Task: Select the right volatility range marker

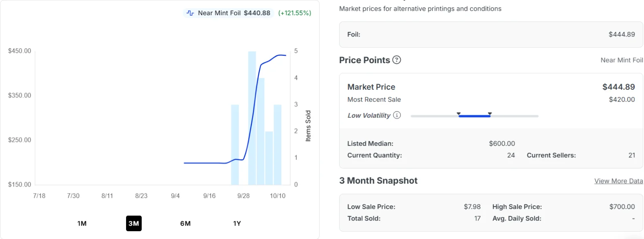Action: tap(490, 114)
